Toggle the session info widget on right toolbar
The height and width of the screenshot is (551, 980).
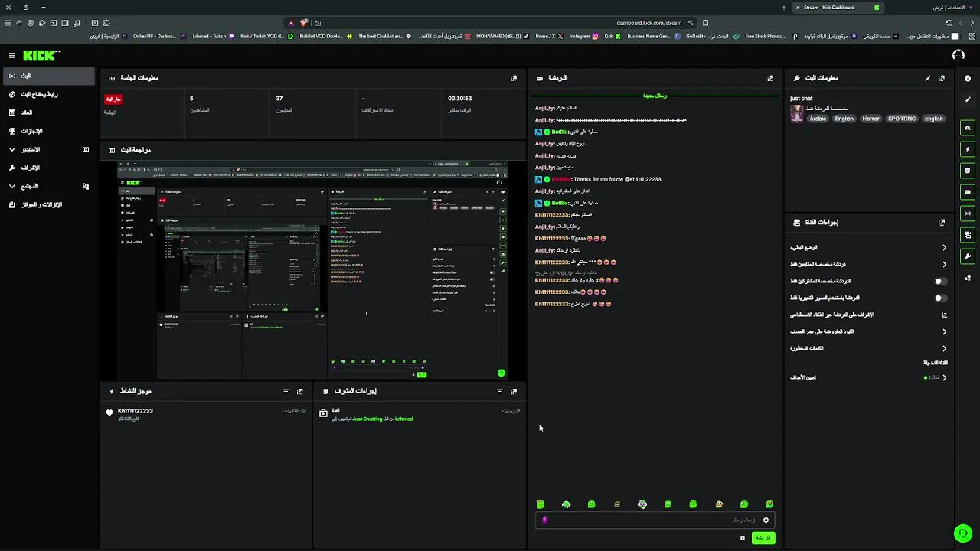pyautogui.click(x=968, y=214)
